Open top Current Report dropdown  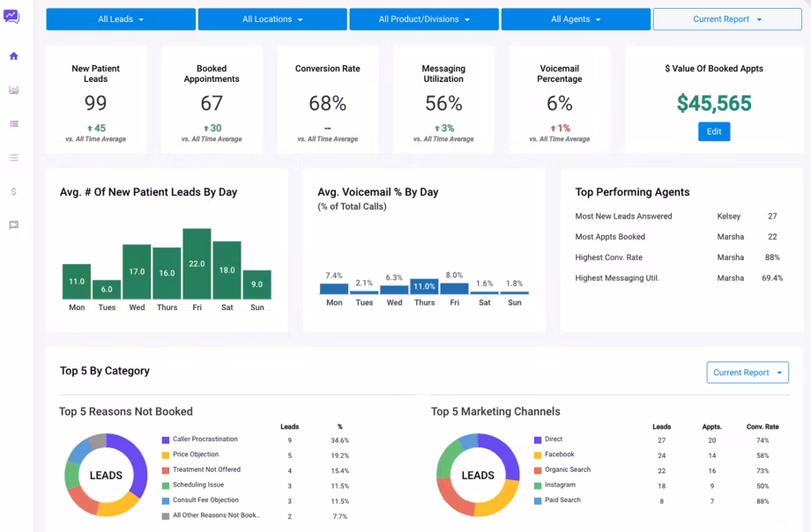pyautogui.click(x=727, y=19)
